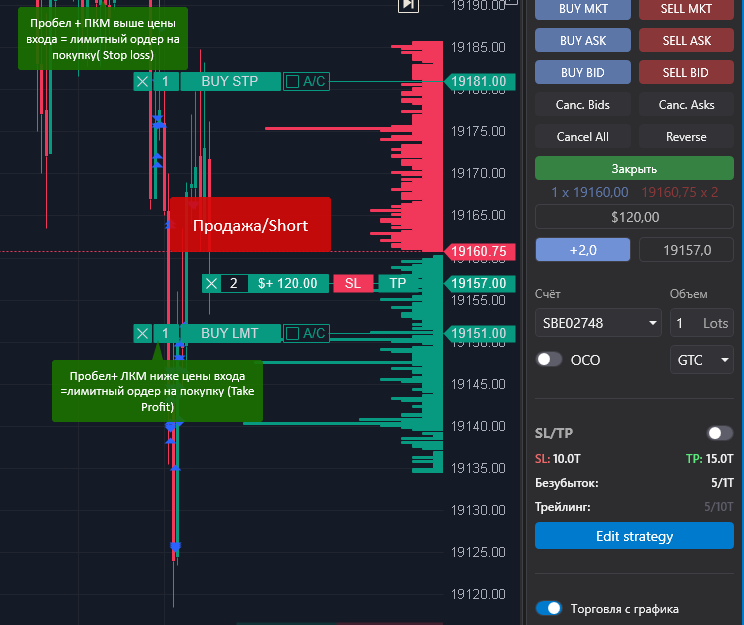744x625 pixels.
Task: Click the $+ 120.00 position profit label
Action: pyautogui.click(x=288, y=283)
